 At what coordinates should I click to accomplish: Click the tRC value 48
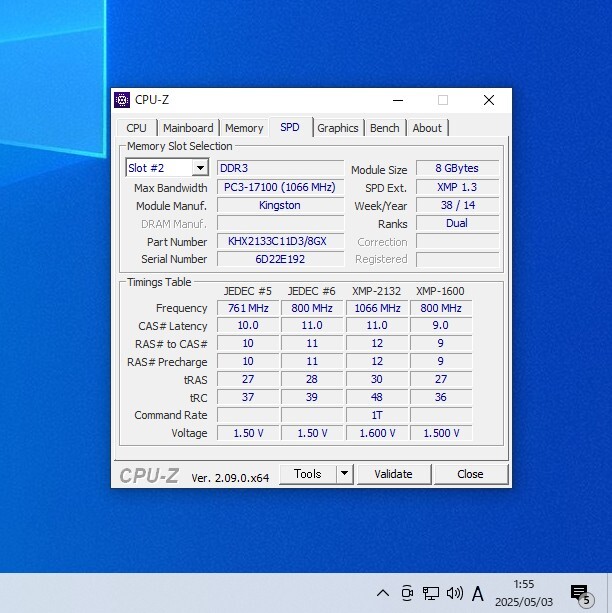(x=377, y=397)
